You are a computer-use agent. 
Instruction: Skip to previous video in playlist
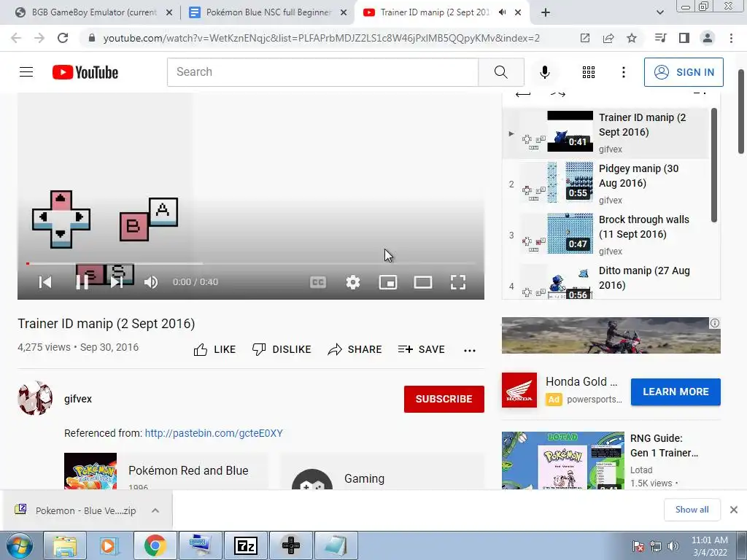45,282
